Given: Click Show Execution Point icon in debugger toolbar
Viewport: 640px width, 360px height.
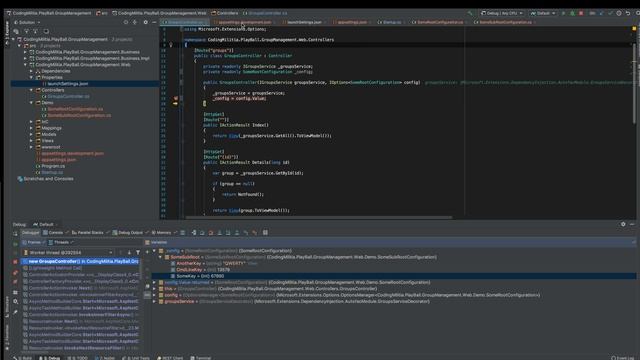Looking at the screenshot, I should coord(193,233).
